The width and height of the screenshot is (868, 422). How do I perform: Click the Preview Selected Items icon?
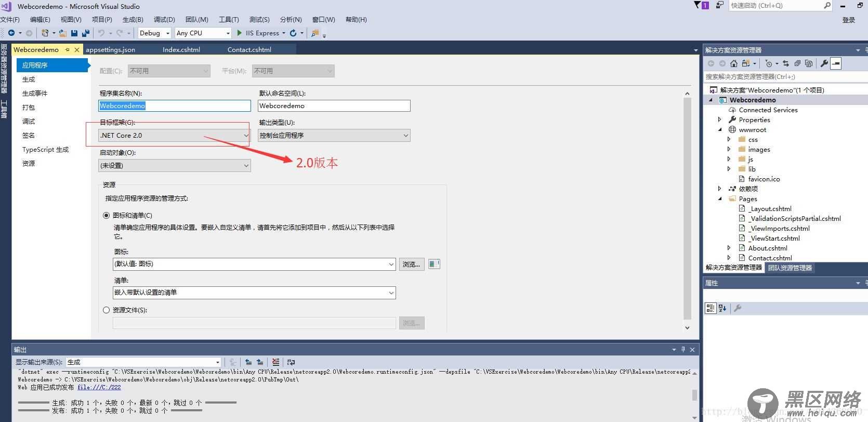pos(836,63)
